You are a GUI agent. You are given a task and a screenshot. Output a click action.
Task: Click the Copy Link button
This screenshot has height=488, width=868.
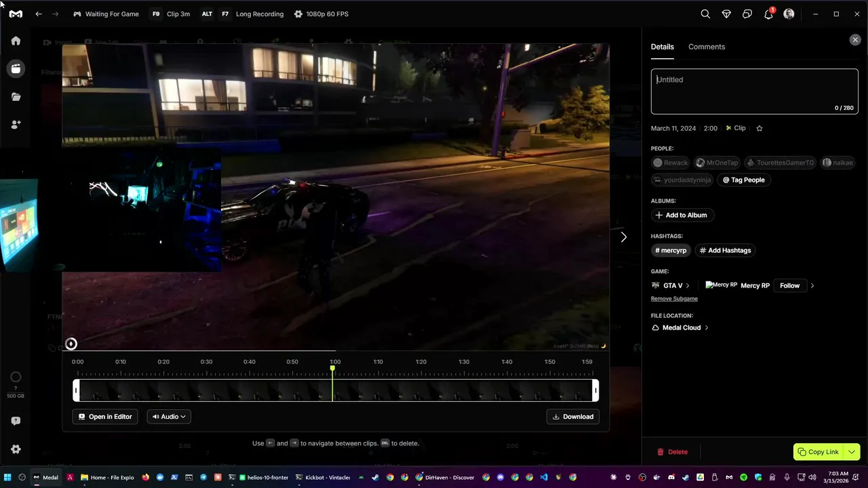coord(818,452)
